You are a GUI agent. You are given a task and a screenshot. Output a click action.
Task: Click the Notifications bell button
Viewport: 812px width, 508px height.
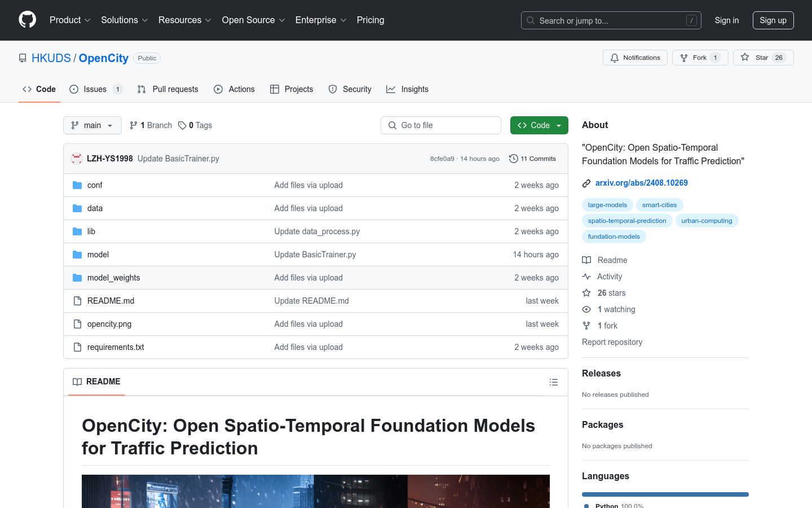pos(635,58)
